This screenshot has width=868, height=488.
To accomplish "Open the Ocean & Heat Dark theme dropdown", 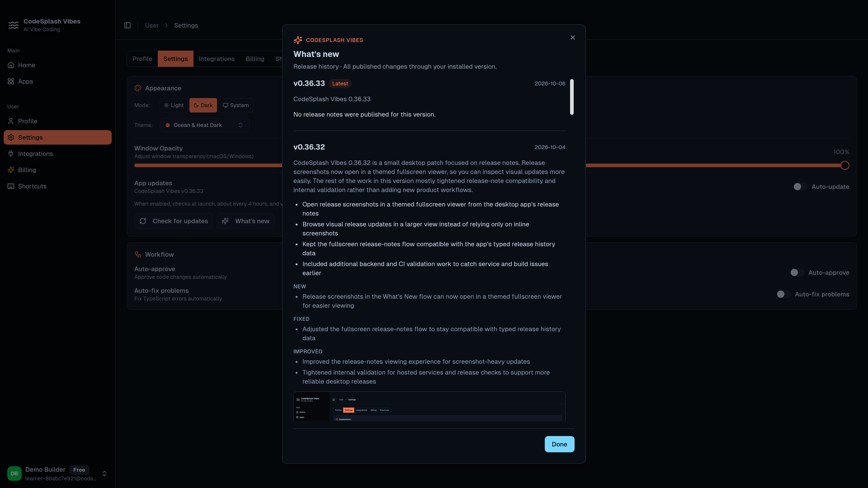I will pos(205,125).
